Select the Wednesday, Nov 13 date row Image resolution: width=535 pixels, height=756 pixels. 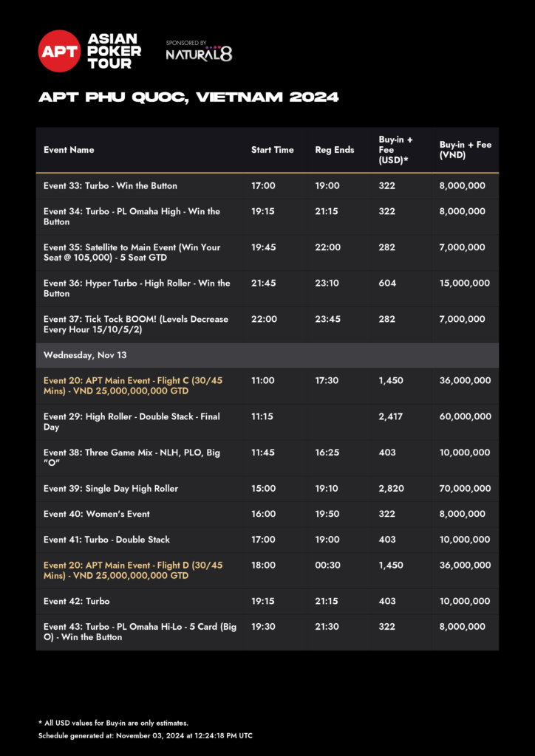click(x=85, y=355)
